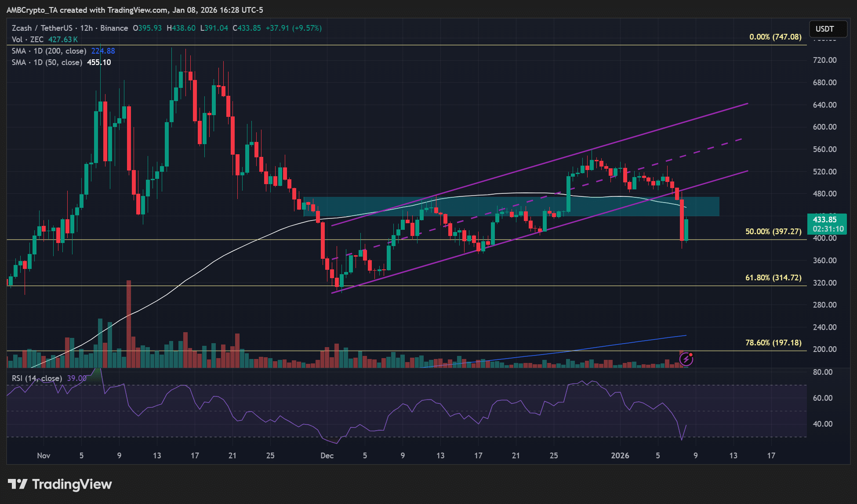Screen dimensions: 857x504
Task: Click the Dec label on time axis
Action: tap(327, 456)
